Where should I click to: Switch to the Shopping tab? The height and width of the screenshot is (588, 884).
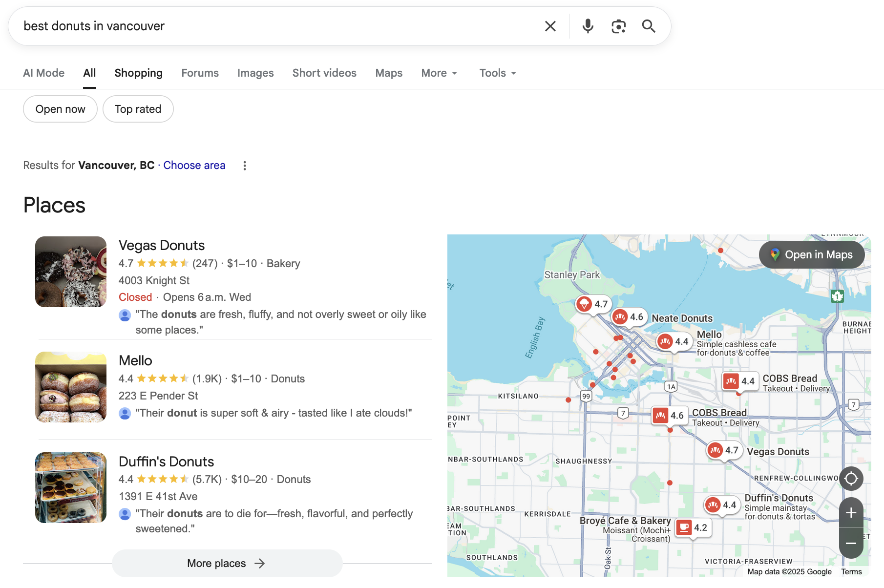click(139, 73)
